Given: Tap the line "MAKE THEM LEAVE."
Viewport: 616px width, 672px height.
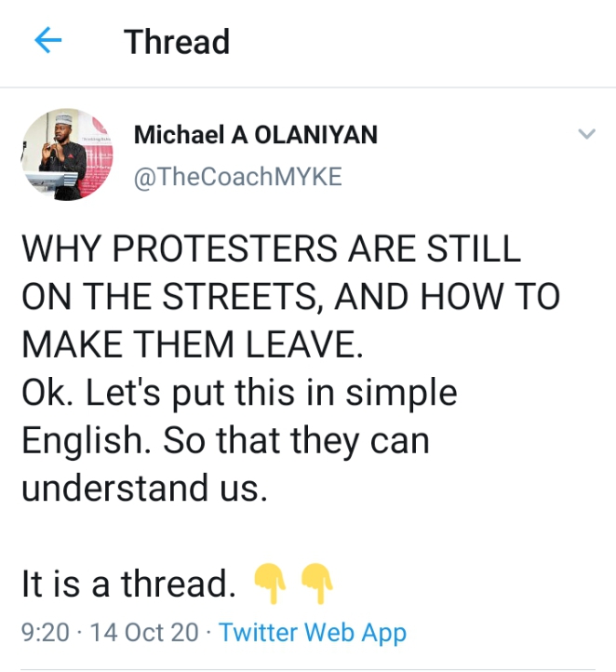Looking at the screenshot, I should [x=191, y=345].
